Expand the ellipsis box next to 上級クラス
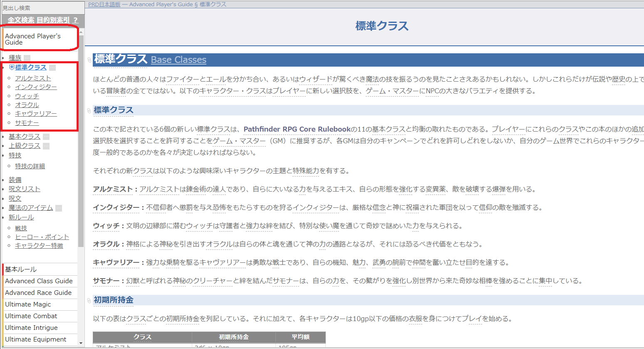 pos(46,146)
